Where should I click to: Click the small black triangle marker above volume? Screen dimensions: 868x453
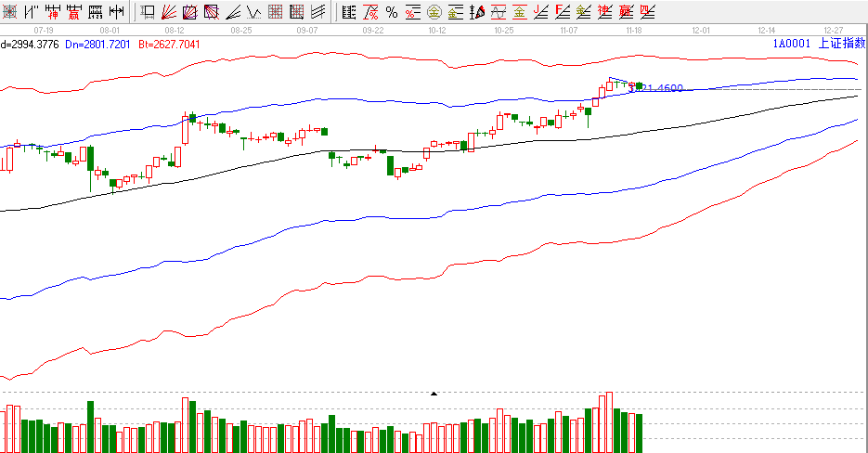pyautogui.click(x=433, y=394)
